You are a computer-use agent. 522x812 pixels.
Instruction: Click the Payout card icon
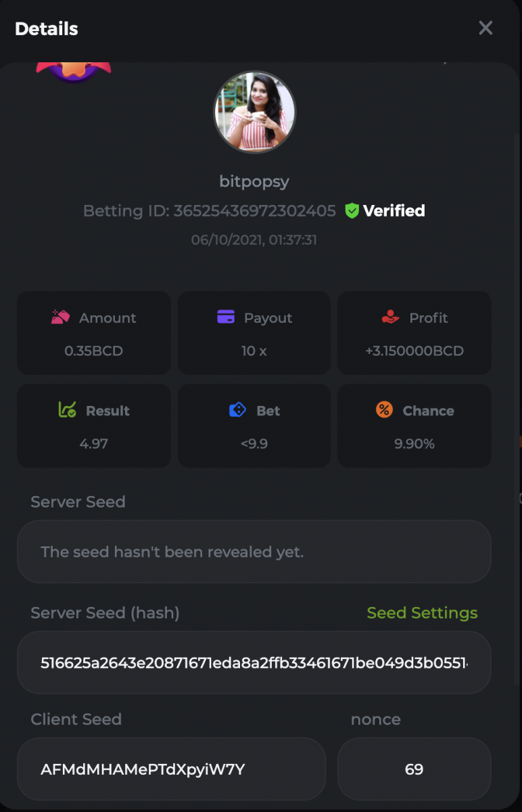tap(226, 317)
